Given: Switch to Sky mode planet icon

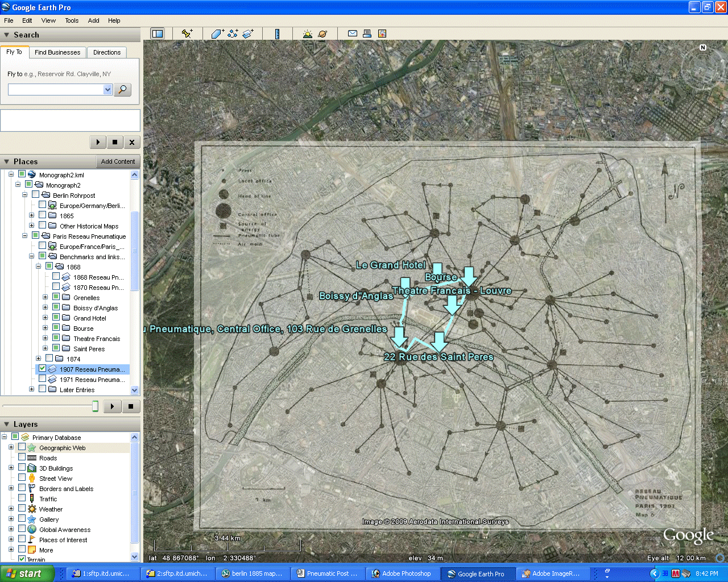Looking at the screenshot, I should click(322, 34).
